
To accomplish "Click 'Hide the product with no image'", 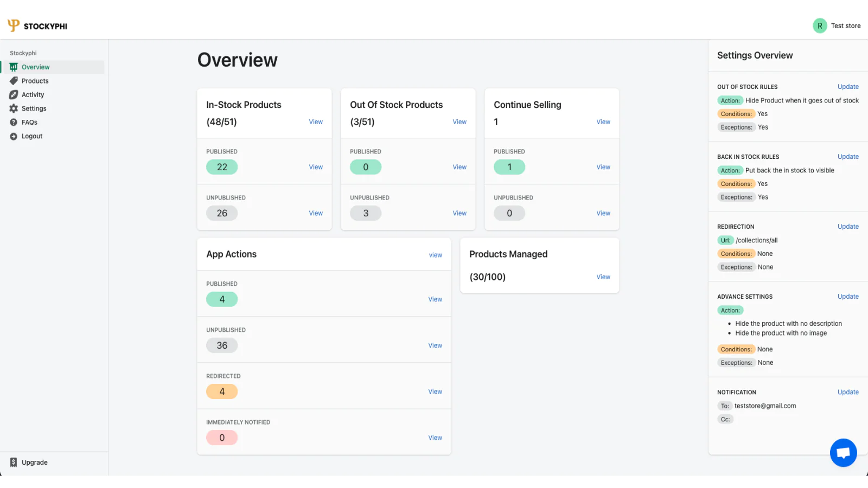I will (781, 333).
